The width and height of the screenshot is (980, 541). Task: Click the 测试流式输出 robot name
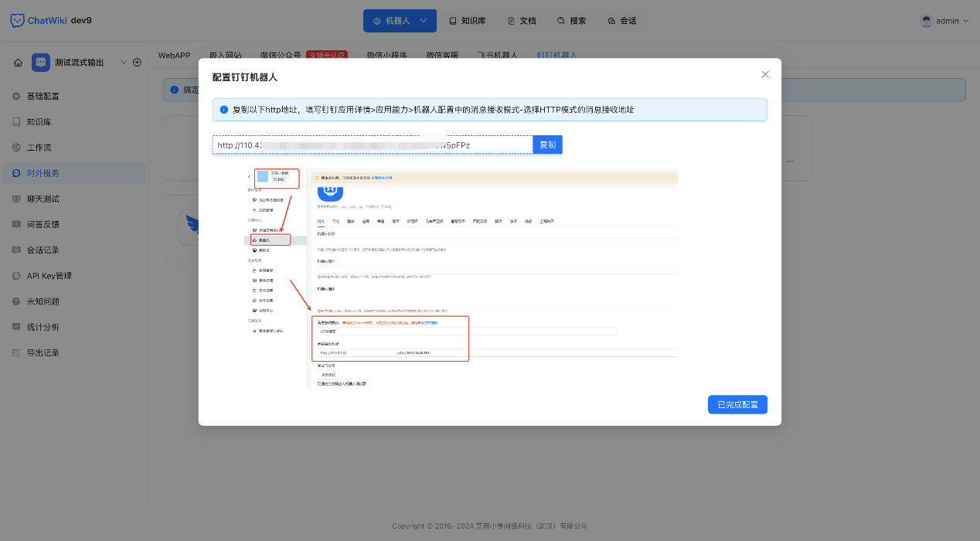(x=80, y=63)
